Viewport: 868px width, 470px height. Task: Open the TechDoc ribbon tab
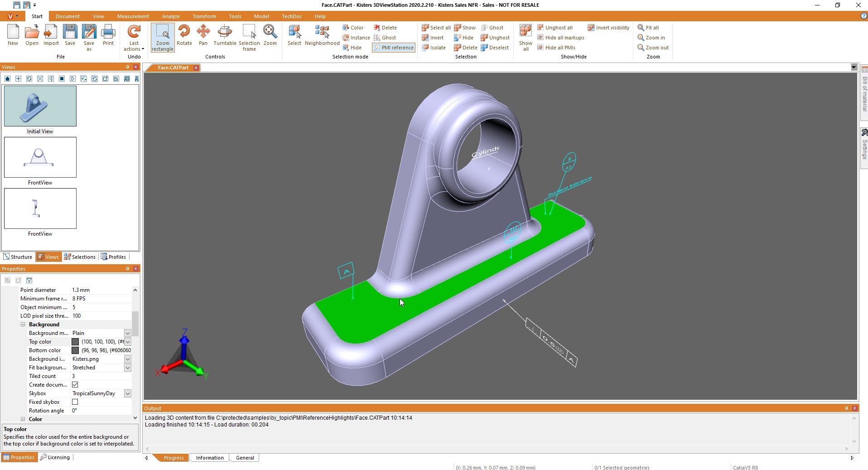292,16
